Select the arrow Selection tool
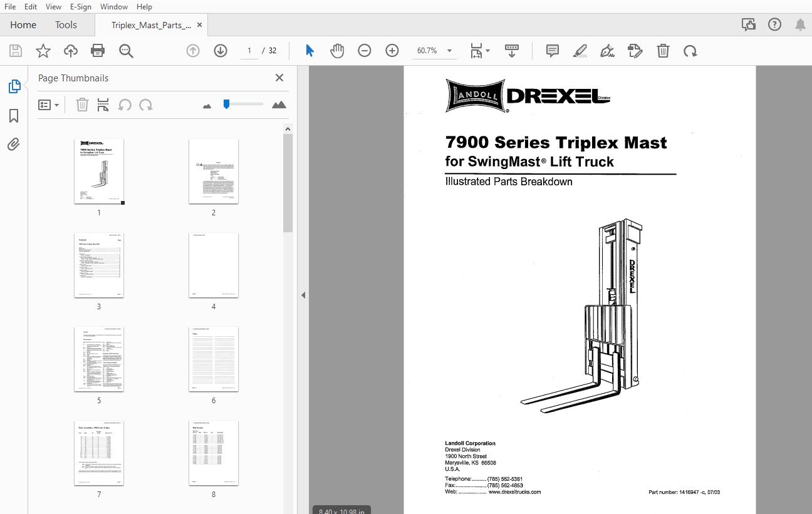 [x=310, y=51]
